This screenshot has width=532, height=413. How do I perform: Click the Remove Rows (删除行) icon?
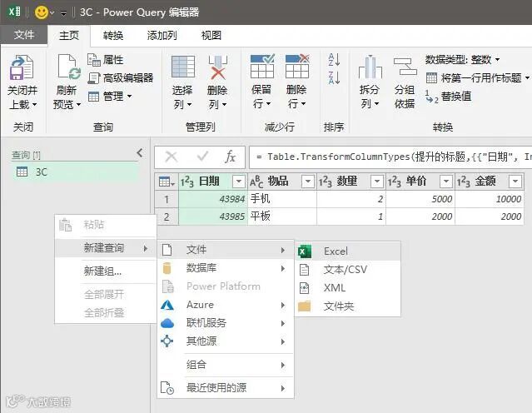click(297, 66)
